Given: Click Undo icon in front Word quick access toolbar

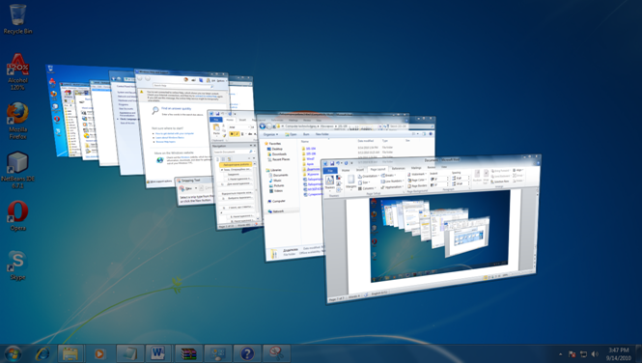Looking at the screenshot, I should click(x=339, y=163).
